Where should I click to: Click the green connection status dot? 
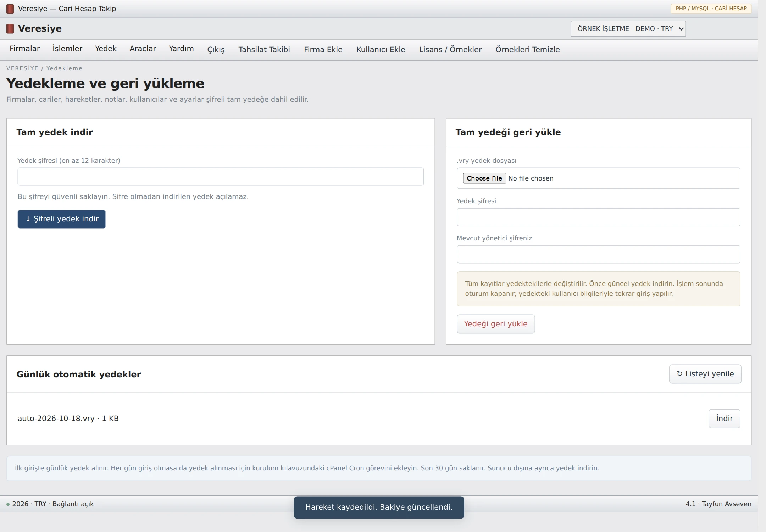coord(8,504)
